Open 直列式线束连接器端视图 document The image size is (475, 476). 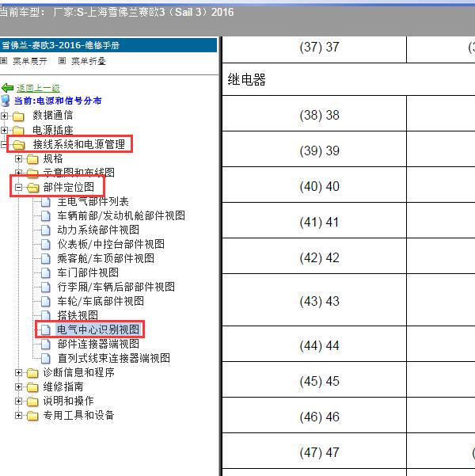coord(114,358)
